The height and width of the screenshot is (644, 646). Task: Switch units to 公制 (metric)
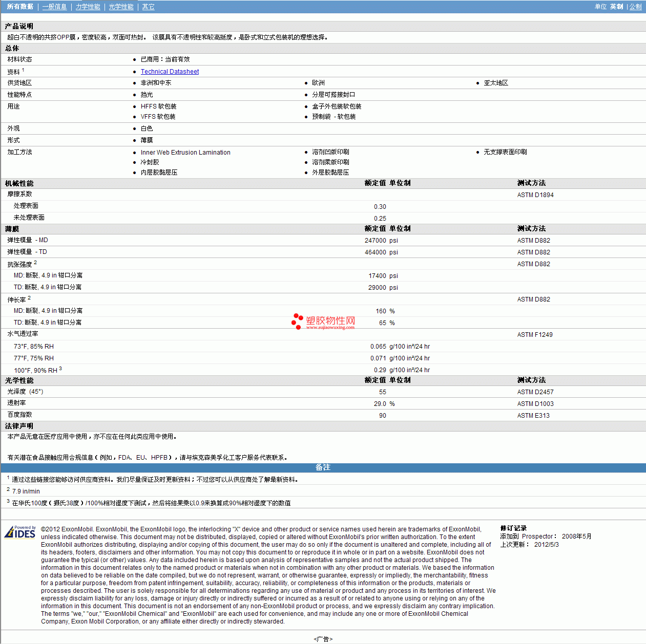pos(635,7)
